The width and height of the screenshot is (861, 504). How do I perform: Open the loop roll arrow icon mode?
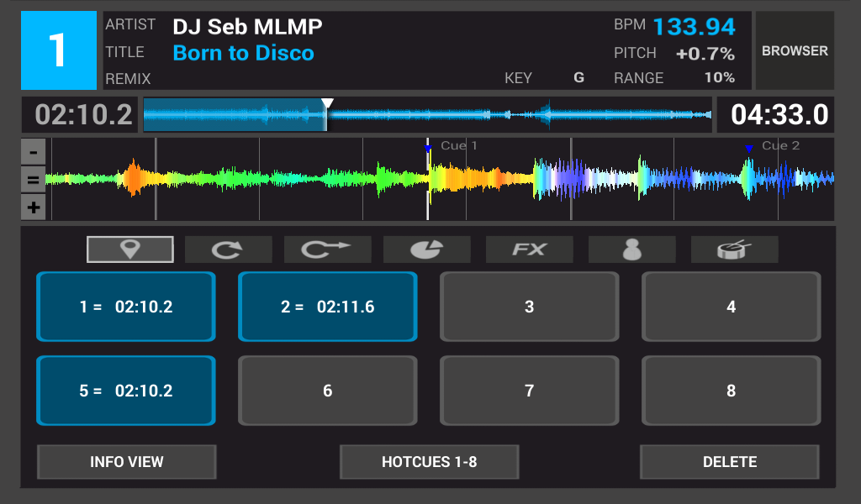coord(328,249)
